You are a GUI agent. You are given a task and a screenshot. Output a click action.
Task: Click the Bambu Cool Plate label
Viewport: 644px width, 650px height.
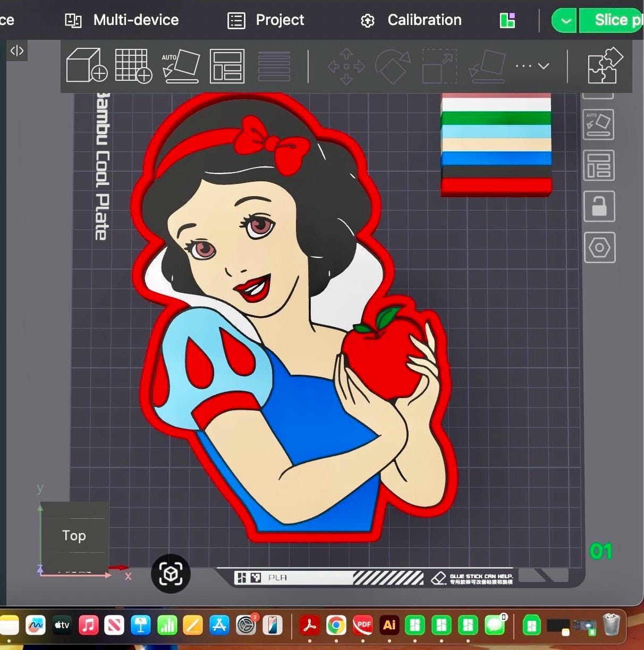click(103, 166)
